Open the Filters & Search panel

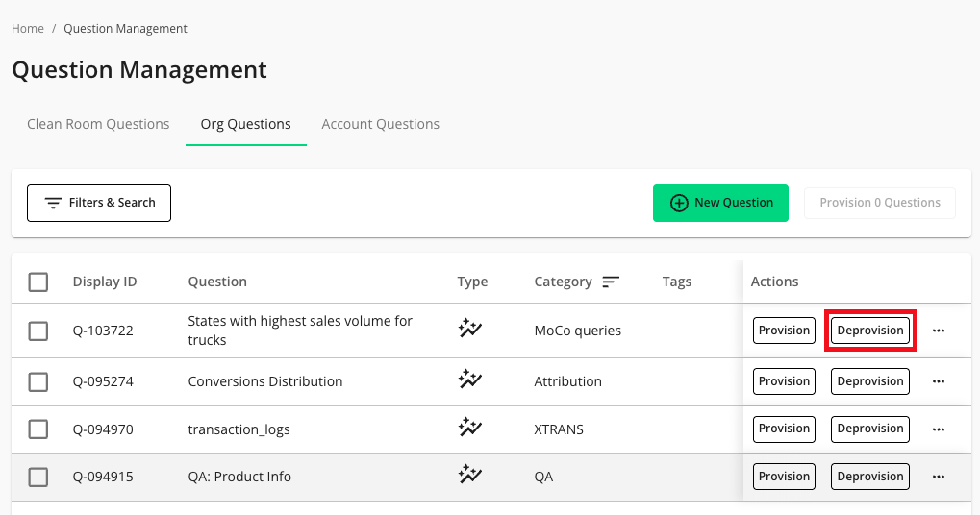99,203
